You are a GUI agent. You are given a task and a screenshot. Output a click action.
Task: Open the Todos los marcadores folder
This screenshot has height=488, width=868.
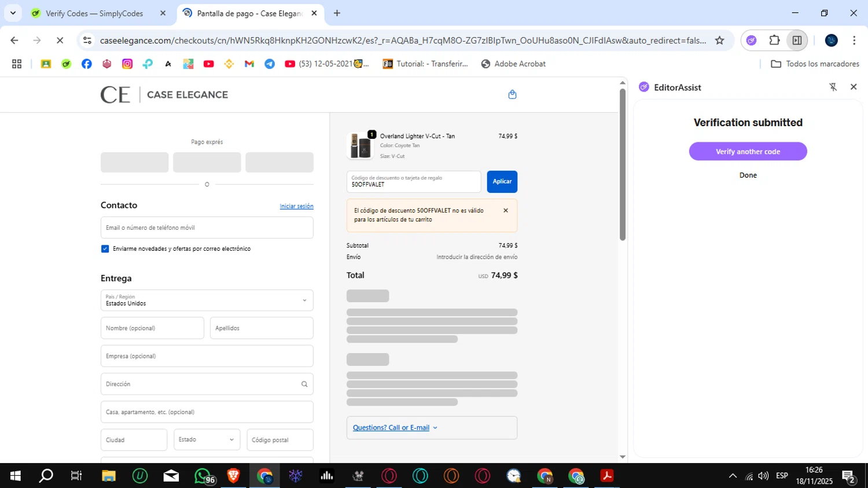[x=815, y=64]
